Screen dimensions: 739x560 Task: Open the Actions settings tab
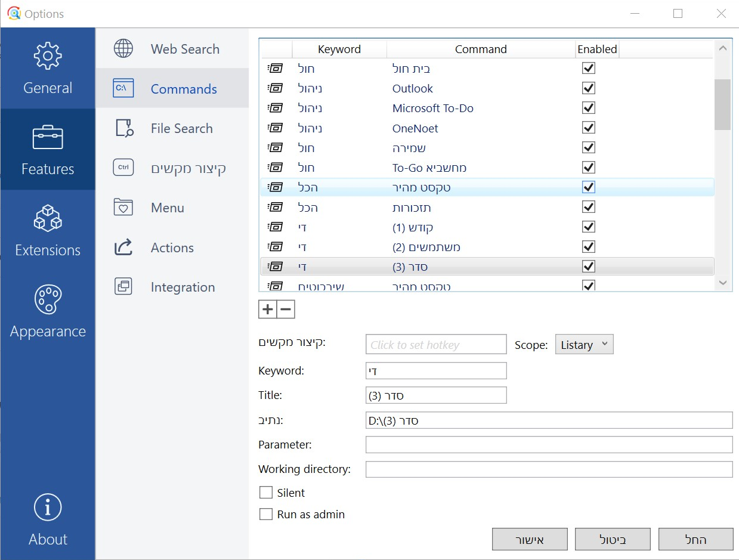(172, 247)
